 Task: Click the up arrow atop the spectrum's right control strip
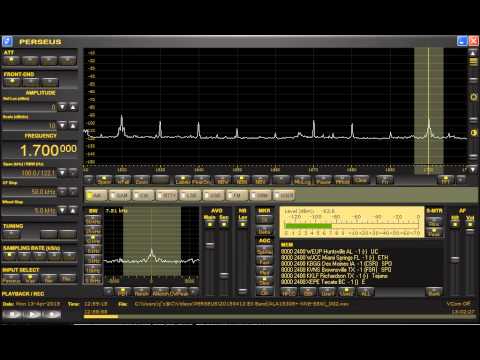[473, 53]
